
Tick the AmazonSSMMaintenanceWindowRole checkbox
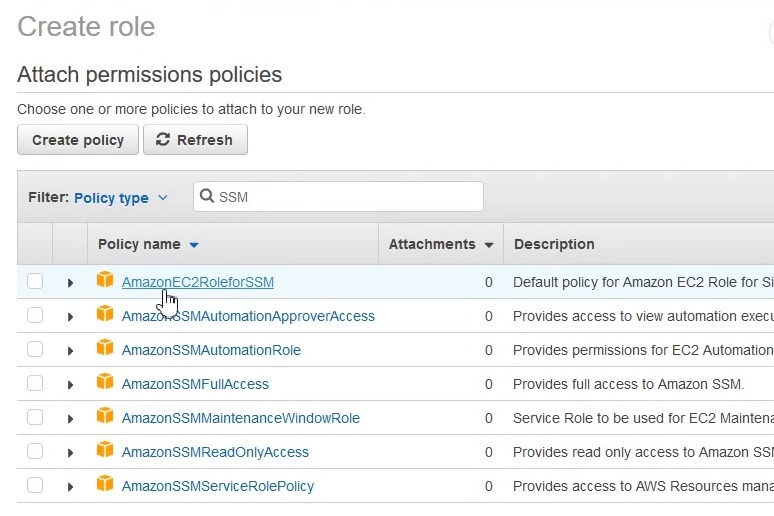click(x=35, y=417)
